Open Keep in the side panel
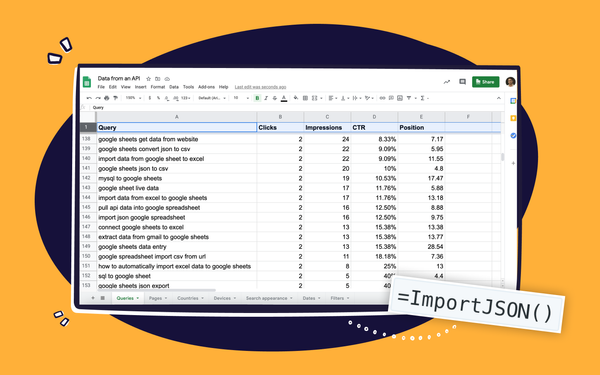 513,118
